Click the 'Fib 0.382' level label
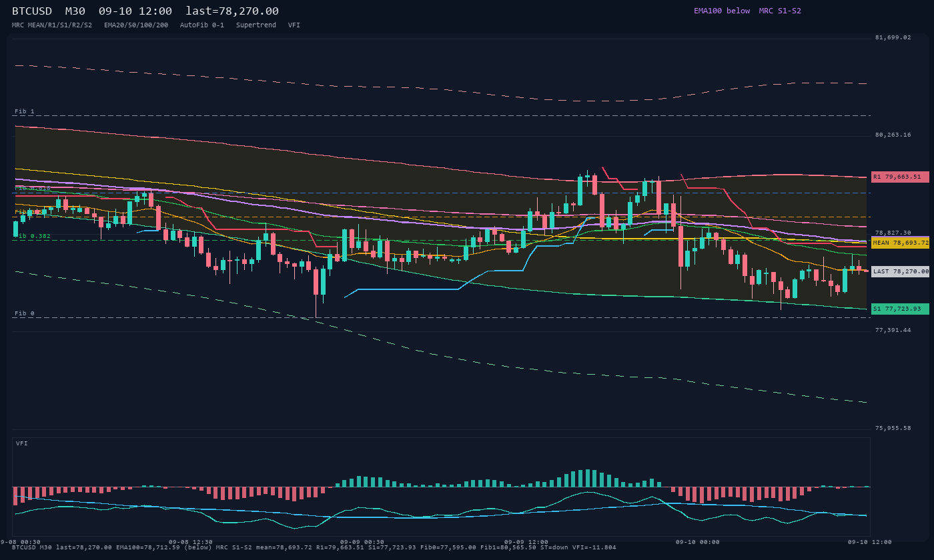Image resolution: width=934 pixels, height=560 pixels. pyautogui.click(x=33, y=236)
